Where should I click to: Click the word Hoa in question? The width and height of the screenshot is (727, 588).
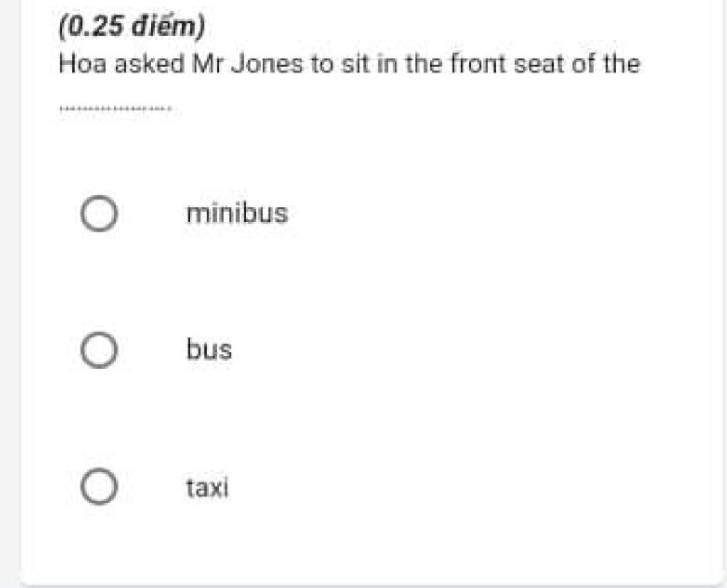click(84, 65)
